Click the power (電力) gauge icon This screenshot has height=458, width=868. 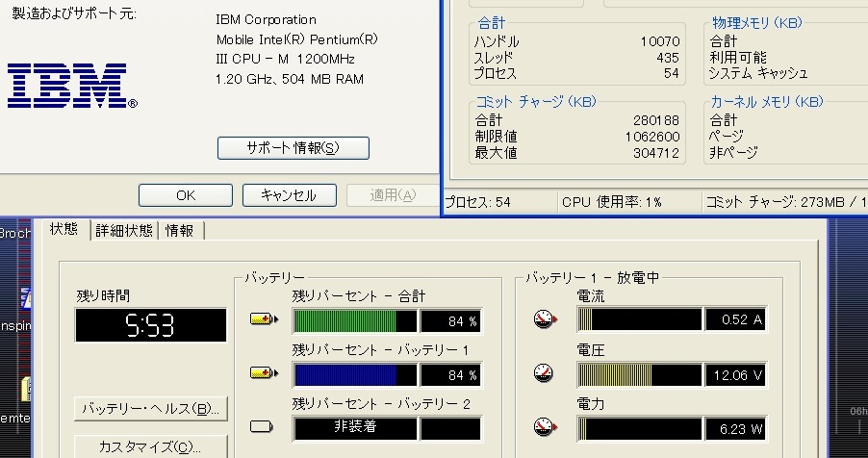click(x=546, y=427)
